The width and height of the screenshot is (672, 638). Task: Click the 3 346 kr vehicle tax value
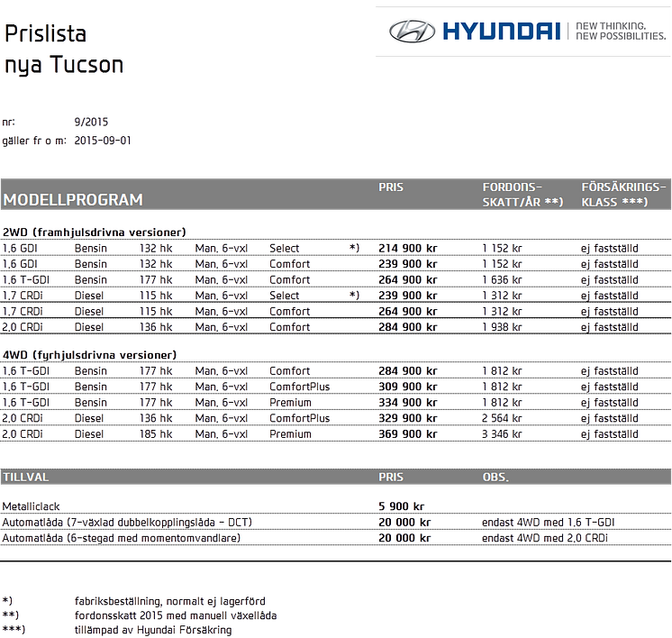tap(502, 434)
